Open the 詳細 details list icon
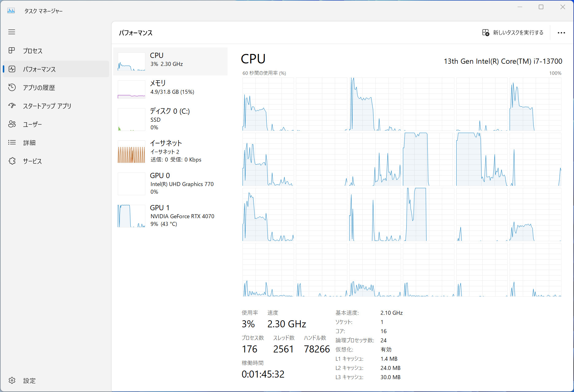 pos(12,143)
